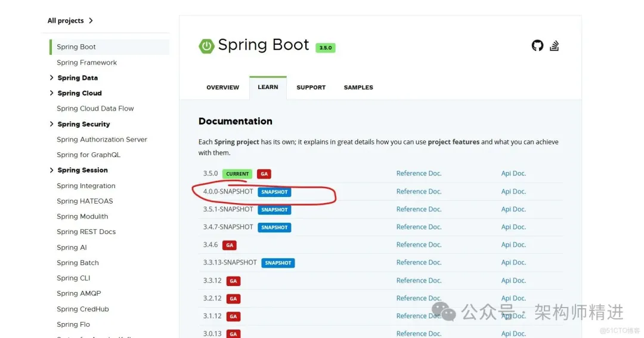Image resolution: width=644 pixels, height=338 pixels.
Task: Expand the Spring Cloud project group
Action: pyautogui.click(x=51, y=93)
